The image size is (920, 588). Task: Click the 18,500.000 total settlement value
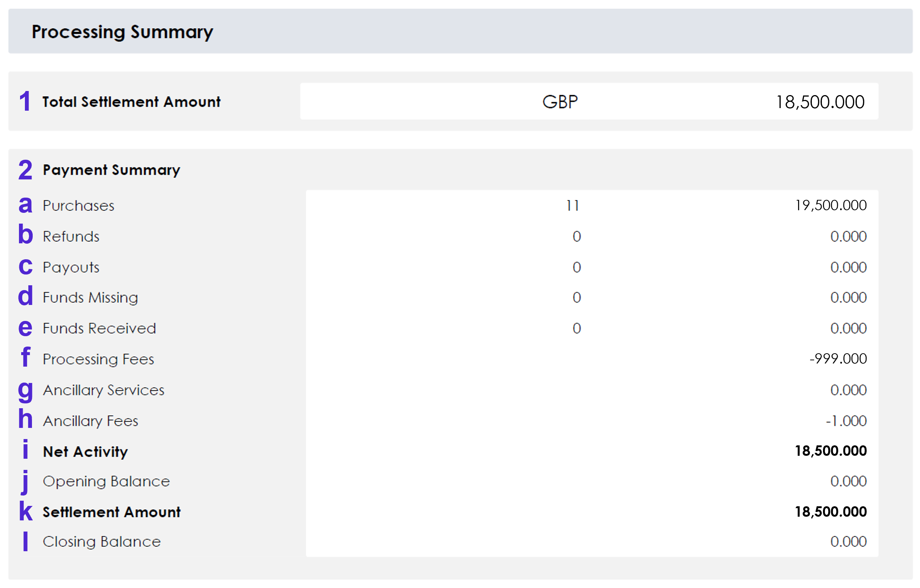(820, 102)
